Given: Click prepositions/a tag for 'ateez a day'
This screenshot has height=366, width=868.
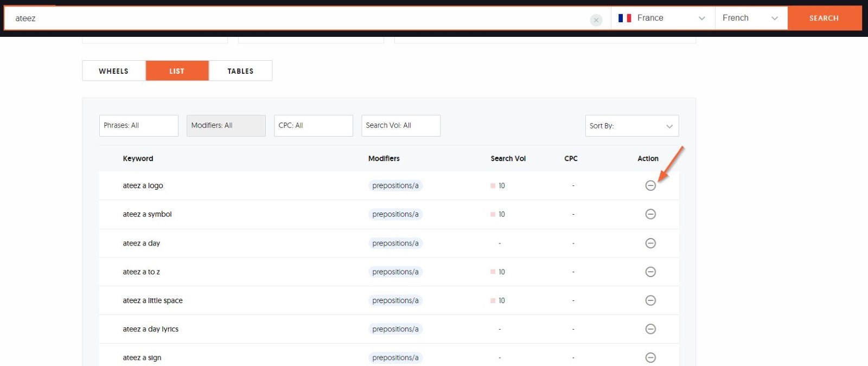Looking at the screenshot, I should click(x=395, y=243).
